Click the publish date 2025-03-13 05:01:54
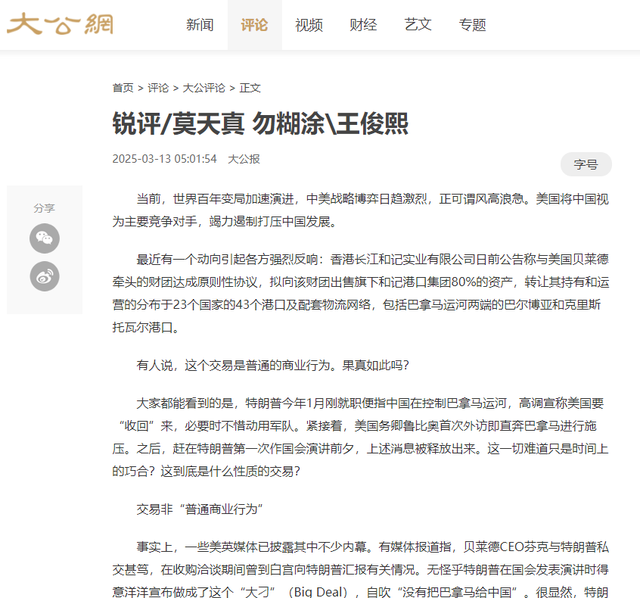This screenshot has height=598, width=640. point(164,159)
